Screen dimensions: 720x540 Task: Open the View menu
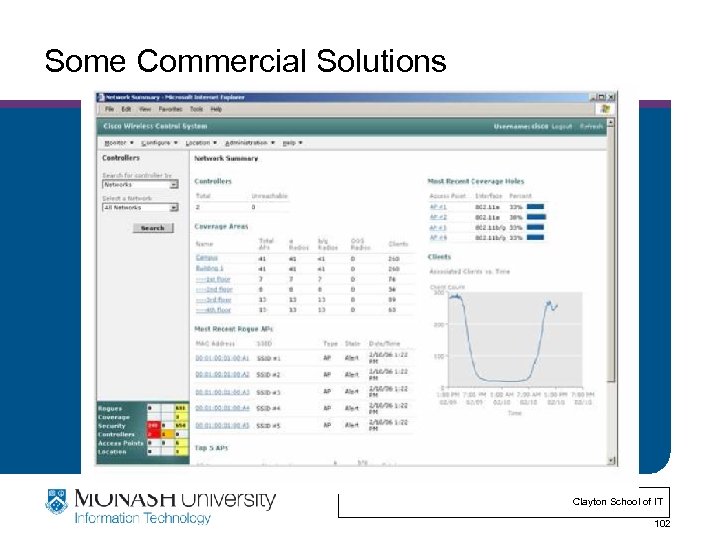click(145, 109)
